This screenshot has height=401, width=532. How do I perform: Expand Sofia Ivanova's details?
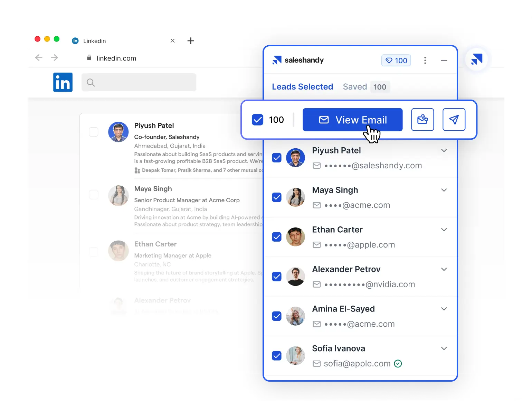(x=444, y=348)
